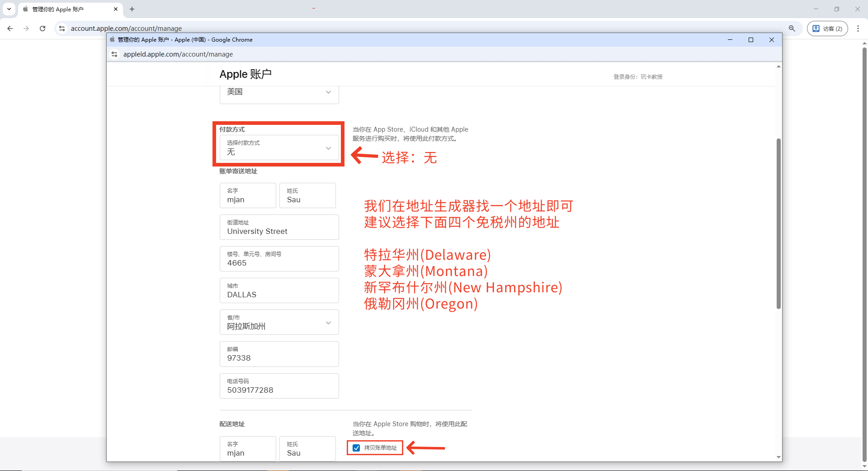The image size is (868, 471).
Task: Open the guest profile button 访客 (2)
Action: click(827, 29)
